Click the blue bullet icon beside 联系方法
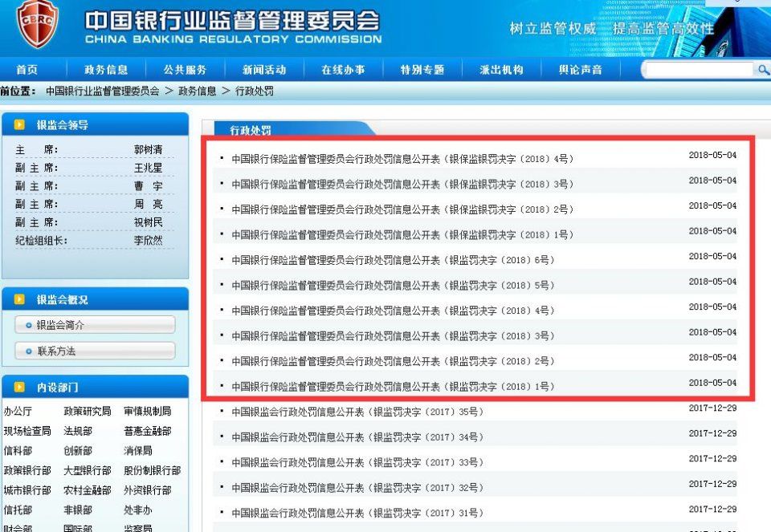Image resolution: width=771 pixels, height=532 pixels. [x=28, y=351]
